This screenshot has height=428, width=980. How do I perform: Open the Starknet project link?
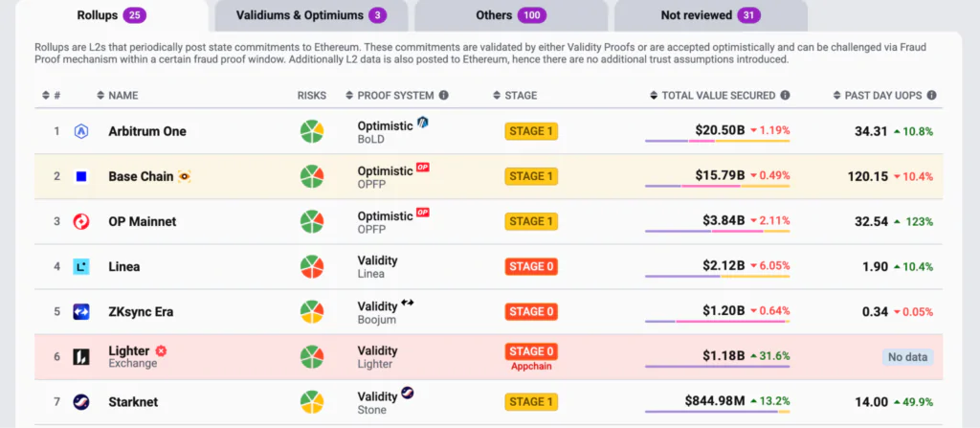(133, 401)
